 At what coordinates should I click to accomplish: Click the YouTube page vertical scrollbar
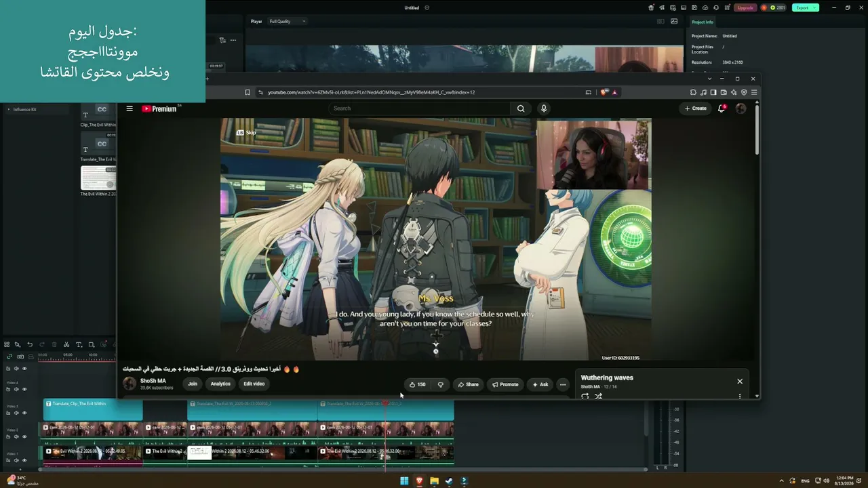pyautogui.click(x=757, y=129)
